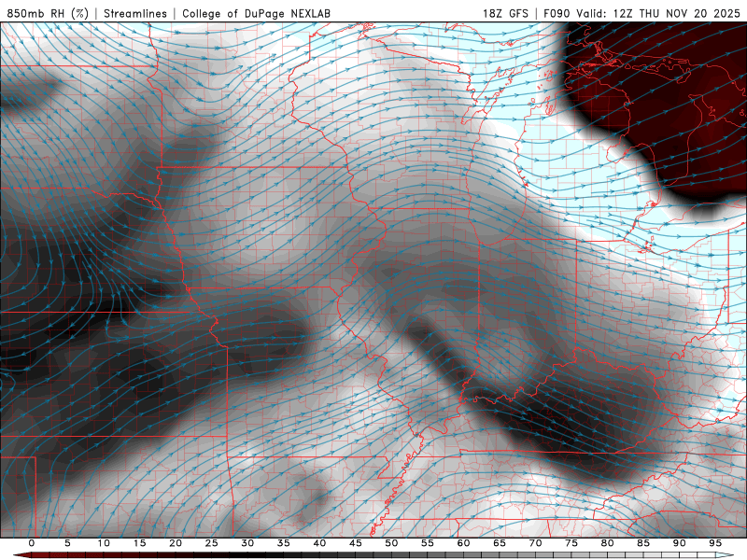The width and height of the screenshot is (747, 560).
Task: Click the "45" value on the RH scale
Action: 356,543
